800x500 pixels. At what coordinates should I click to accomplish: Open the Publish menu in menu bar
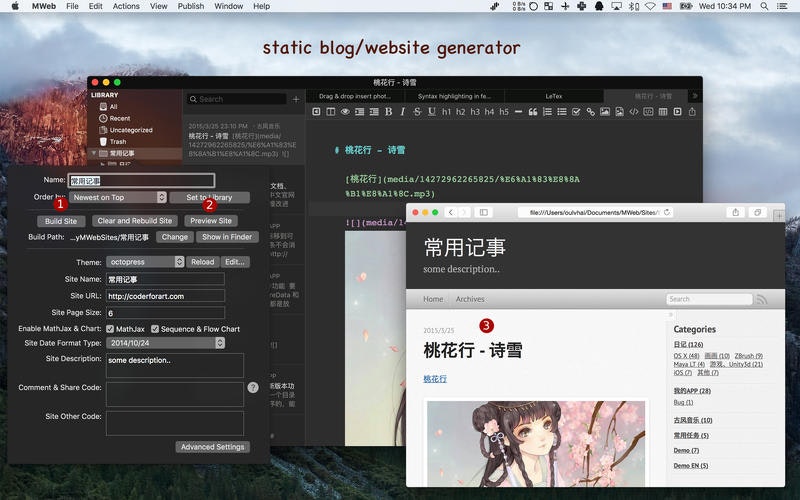pos(191,6)
